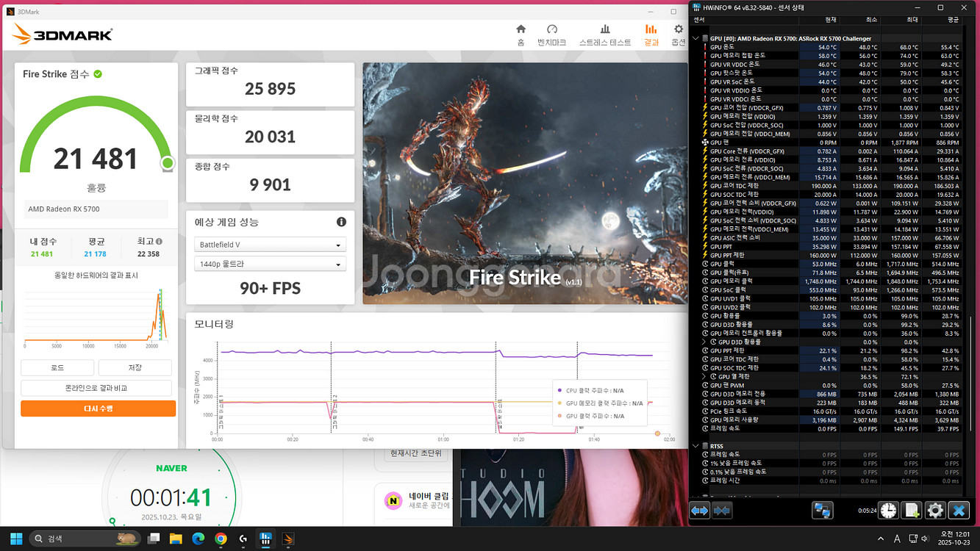Collapse the RTSS sensor group

[696, 446]
